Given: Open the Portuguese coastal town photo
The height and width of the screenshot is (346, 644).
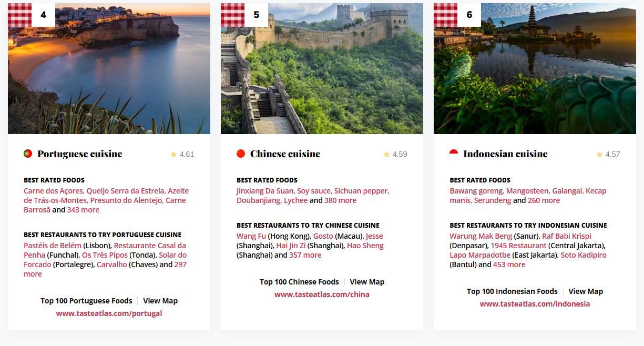Looking at the screenshot, I should [109, 68].
